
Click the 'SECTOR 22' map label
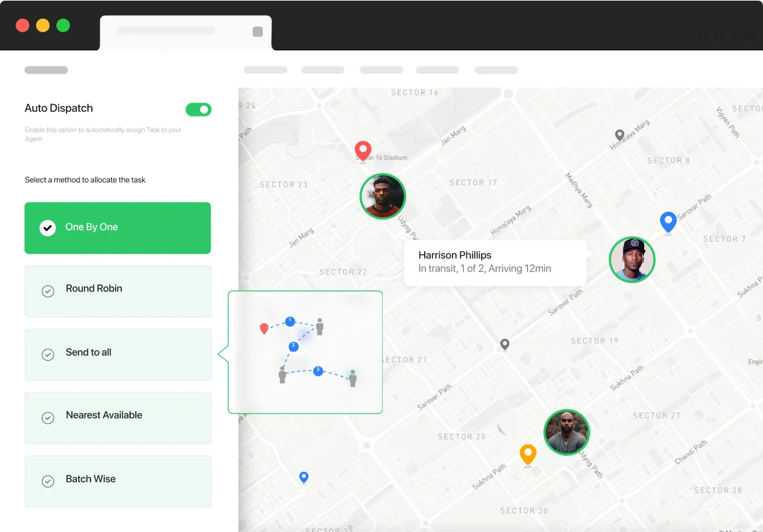tap(343, 272)
